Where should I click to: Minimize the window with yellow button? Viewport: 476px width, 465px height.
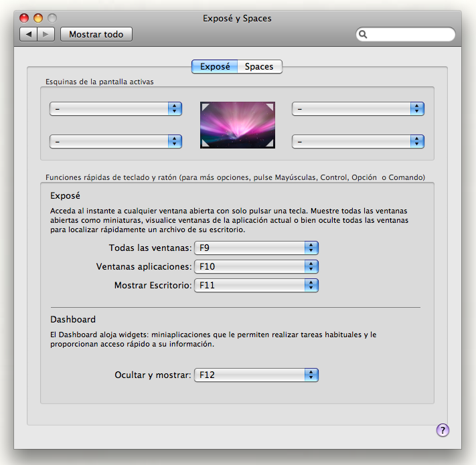point(38,18)
